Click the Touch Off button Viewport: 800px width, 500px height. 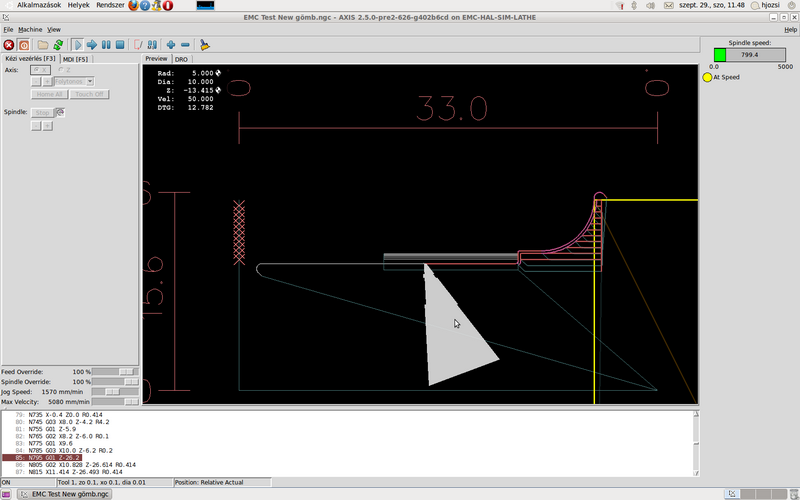click(89, 94)
